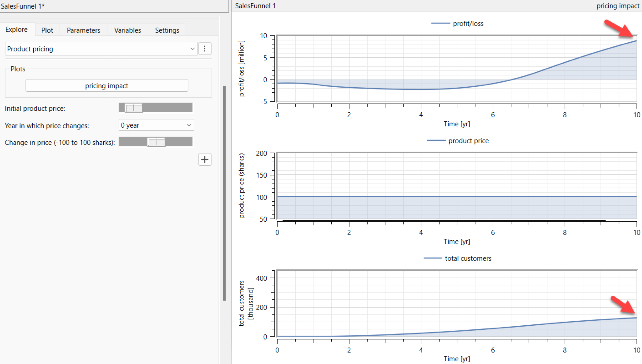The width and height of the screenshot is (642, 364).
Task: Select the Settings tab
Action: tap(167, 30)
